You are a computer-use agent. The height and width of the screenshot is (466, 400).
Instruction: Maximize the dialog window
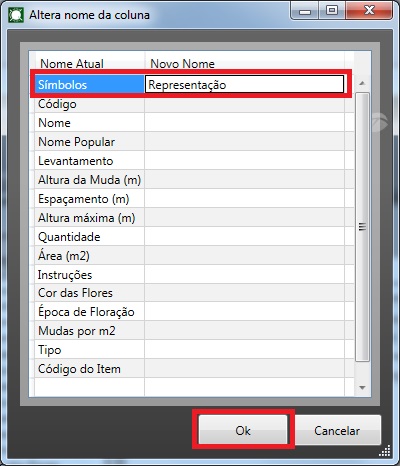(x=332, y=11)
